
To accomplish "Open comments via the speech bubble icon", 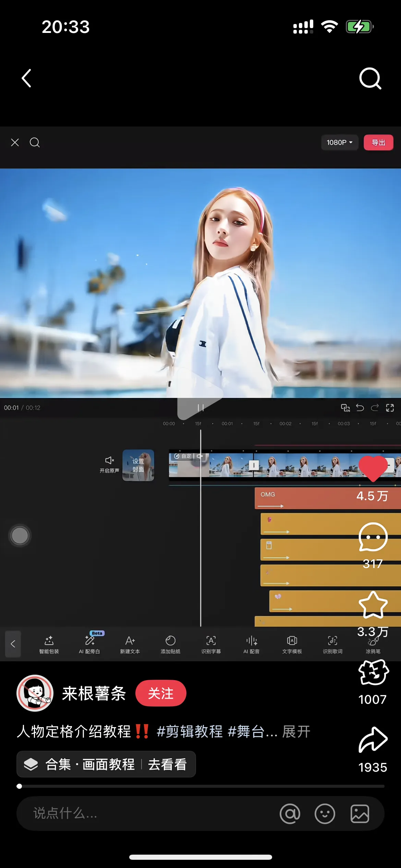I will [x=373, y=537].
